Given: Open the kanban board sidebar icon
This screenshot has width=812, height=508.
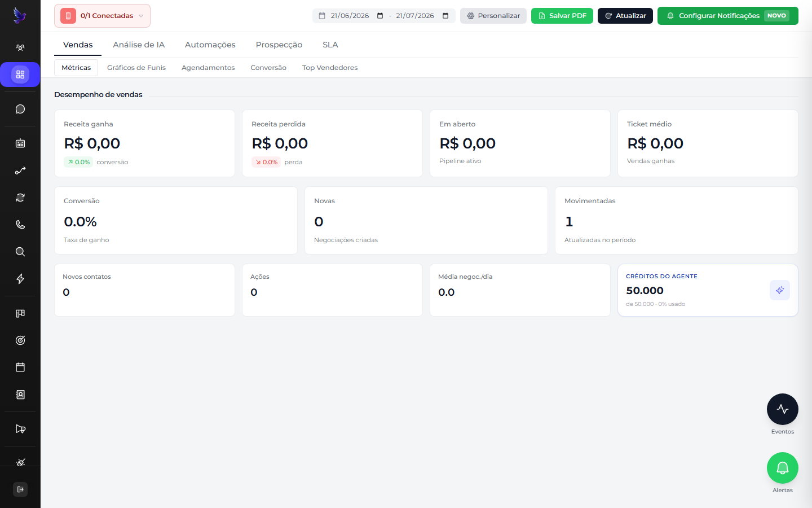Looking at the screenshot, I should coord(20,313).
